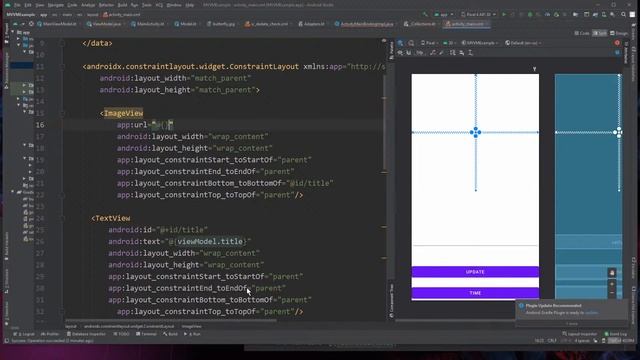Toggle the design view options eye icon
The image size is (640, 360).
point(400,53)
